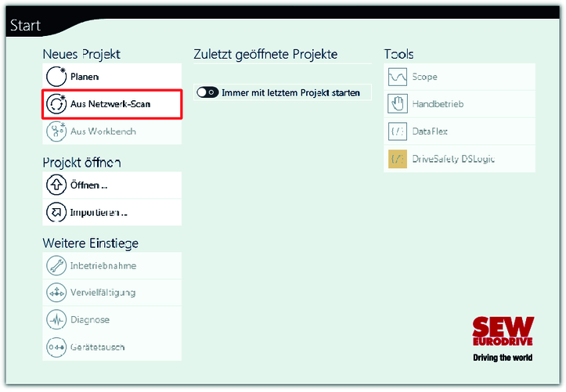Select the Planen text label
Viewport: 566px width, 392px height.
(85, 77)
